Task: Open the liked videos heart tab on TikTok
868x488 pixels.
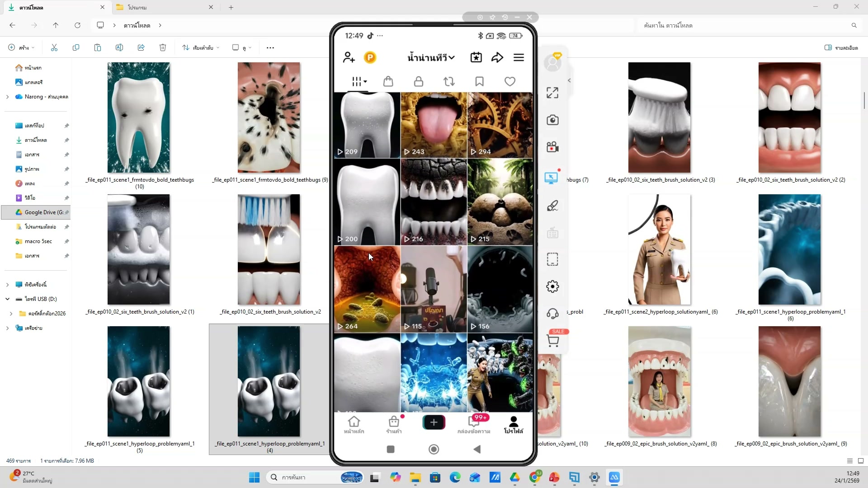Action: [x=509, y=81]
